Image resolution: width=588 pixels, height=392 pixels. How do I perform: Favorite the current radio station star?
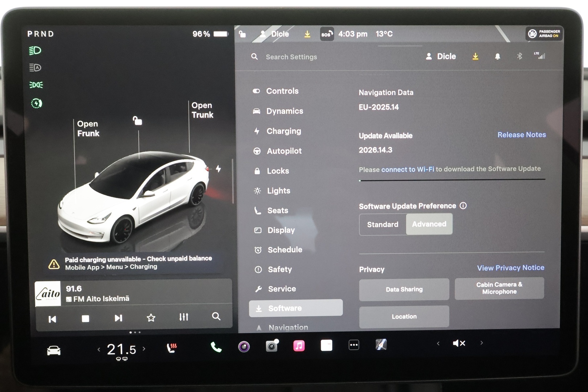click(151, 318)
